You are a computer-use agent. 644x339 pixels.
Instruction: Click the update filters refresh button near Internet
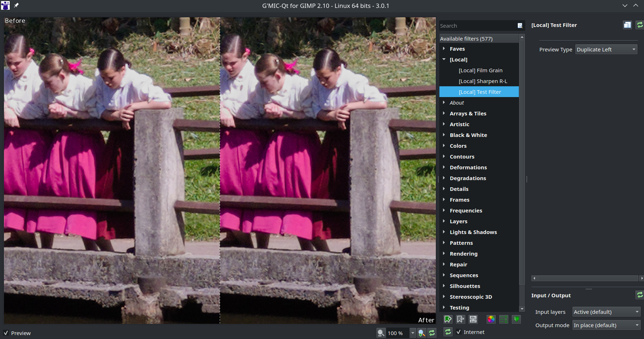(448, 332)
